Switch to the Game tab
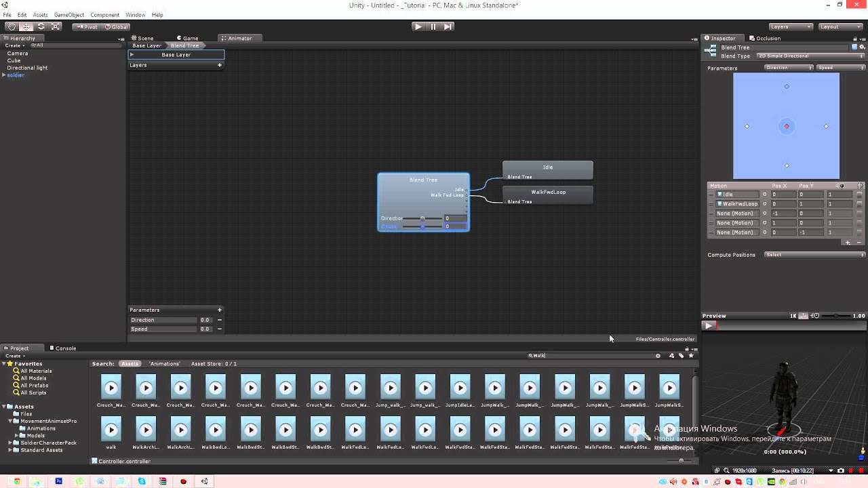This screenshot has height=488, width=868. pos(187,39)
